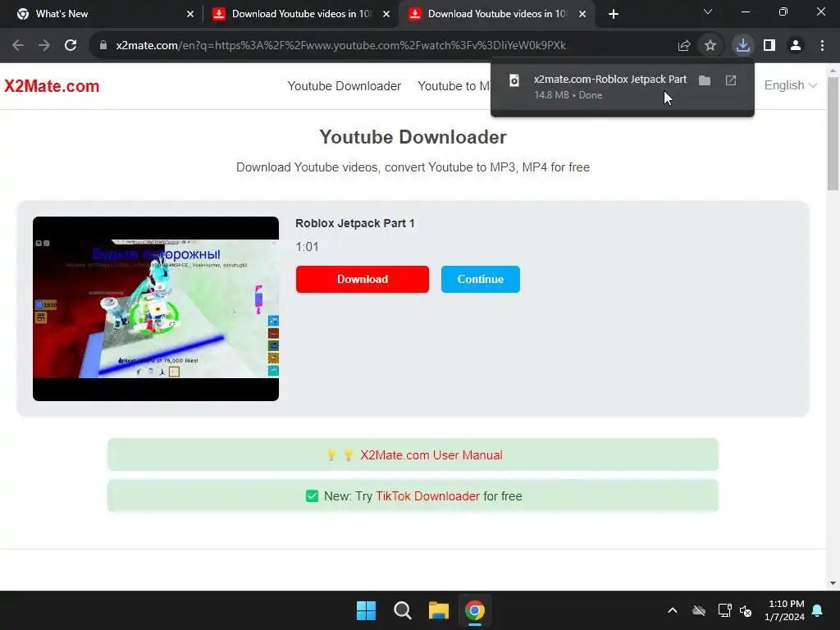Viewport: 840px width, 630px height.
Task: Open notifications bell icon
Action: 818,610
